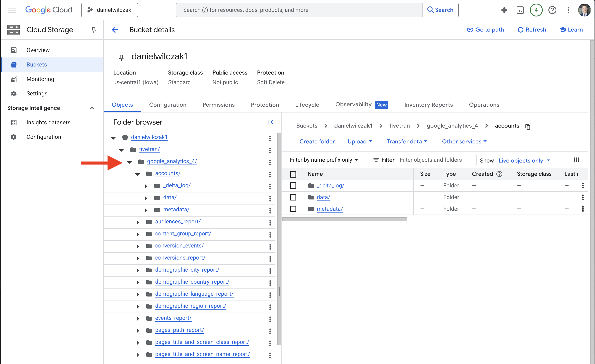
Task: Switch to the Lifecycle tab
Action: (x=307, y=105)
